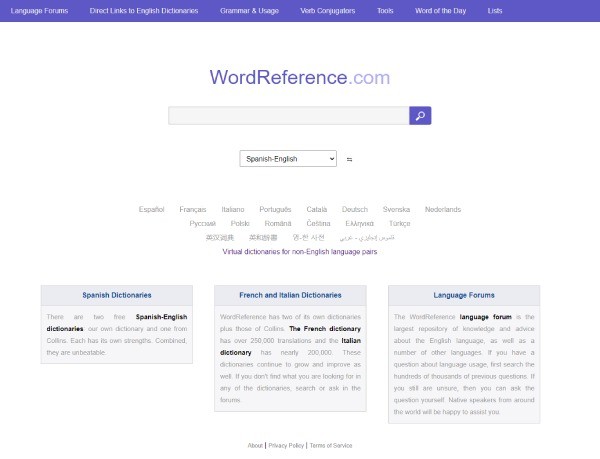Click in the word search field
The image size is (600, 459).
pos(288,116)
